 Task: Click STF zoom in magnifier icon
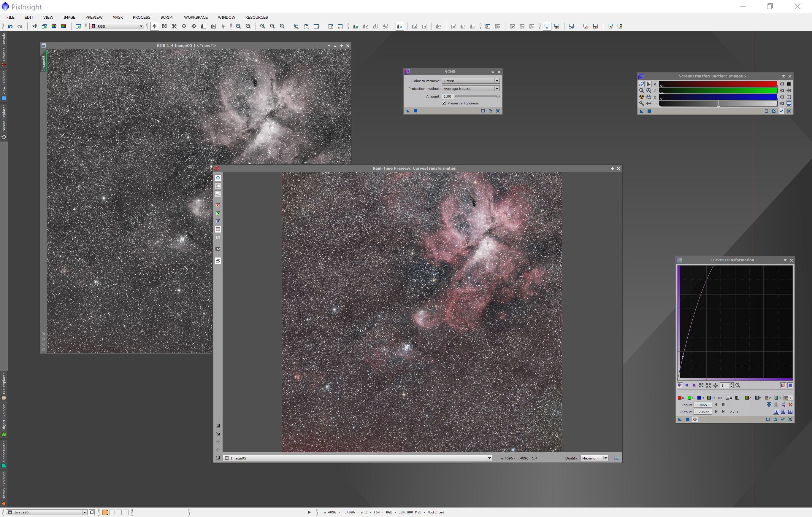point(649,91)
